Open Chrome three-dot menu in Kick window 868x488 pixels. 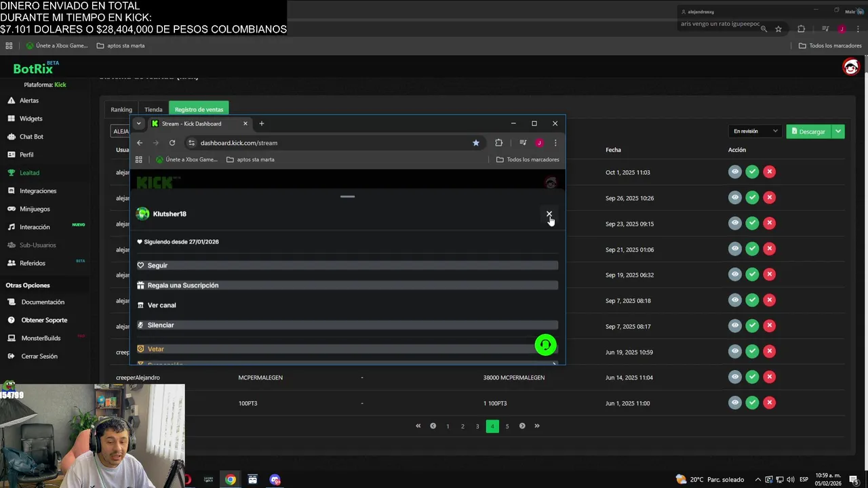point(555,143)
